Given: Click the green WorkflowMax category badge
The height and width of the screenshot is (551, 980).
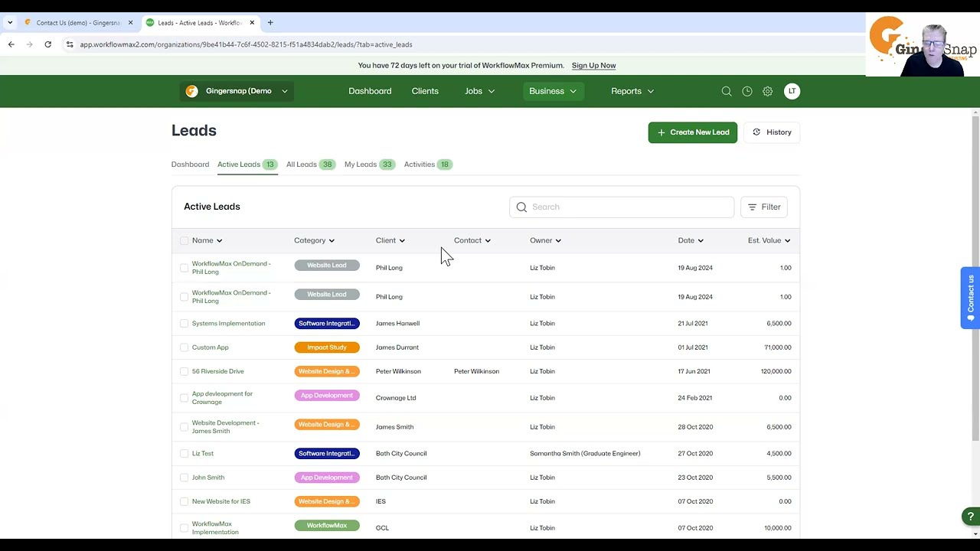Looking at the screenshot, I should tap(327, 526).
